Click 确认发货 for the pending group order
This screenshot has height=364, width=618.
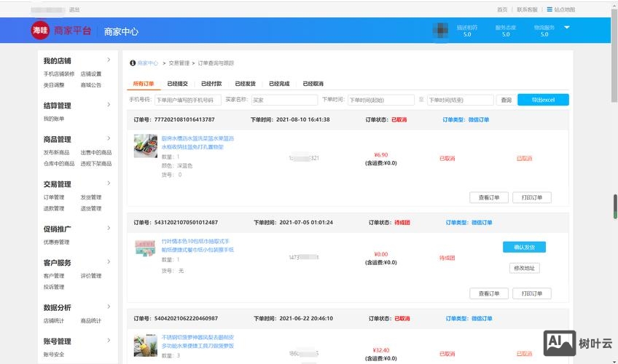coord(524,248)
